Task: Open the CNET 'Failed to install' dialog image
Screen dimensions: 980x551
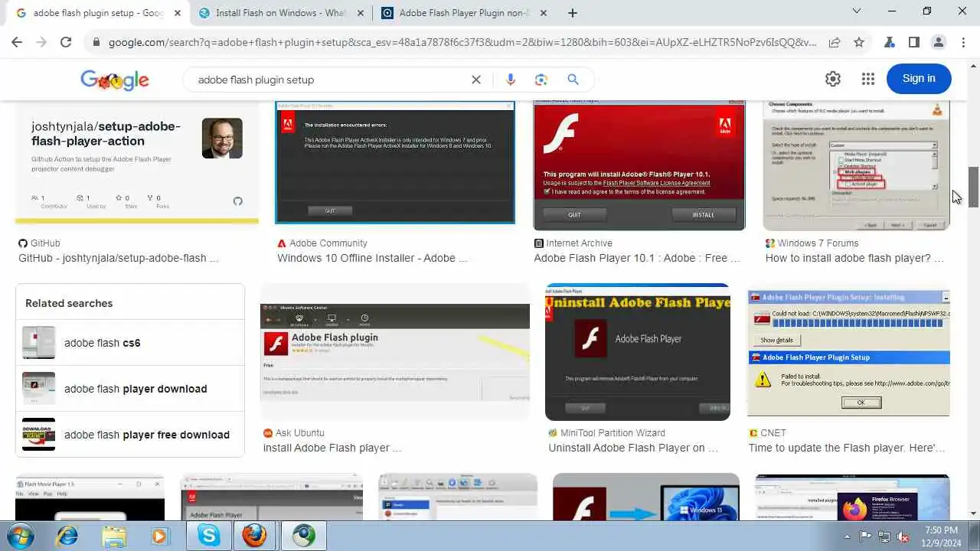Action: pyautogui.click(x=849, y=353)
